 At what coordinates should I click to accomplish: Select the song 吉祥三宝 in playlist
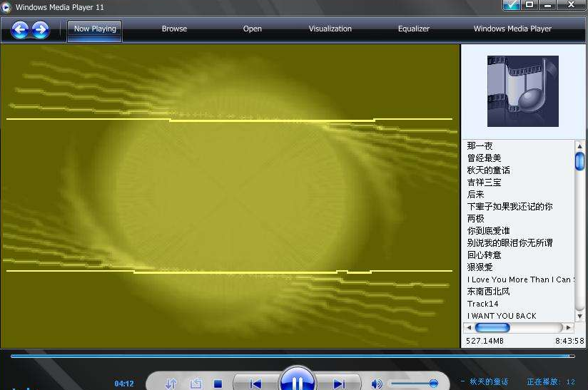pos(485,183)
